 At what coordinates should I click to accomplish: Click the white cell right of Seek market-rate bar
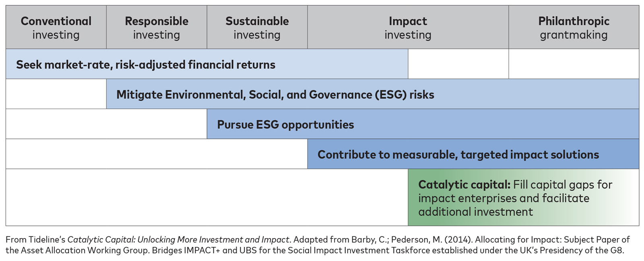pos(458,64)
